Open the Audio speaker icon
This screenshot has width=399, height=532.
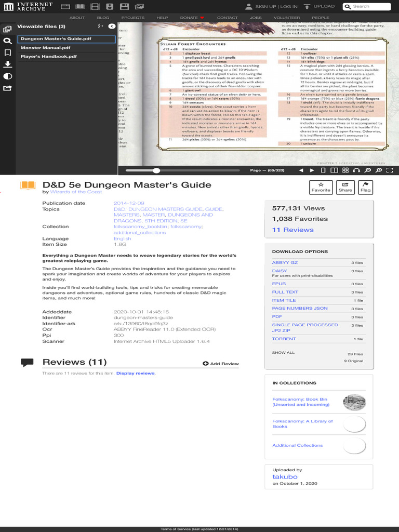coord(110,6)
